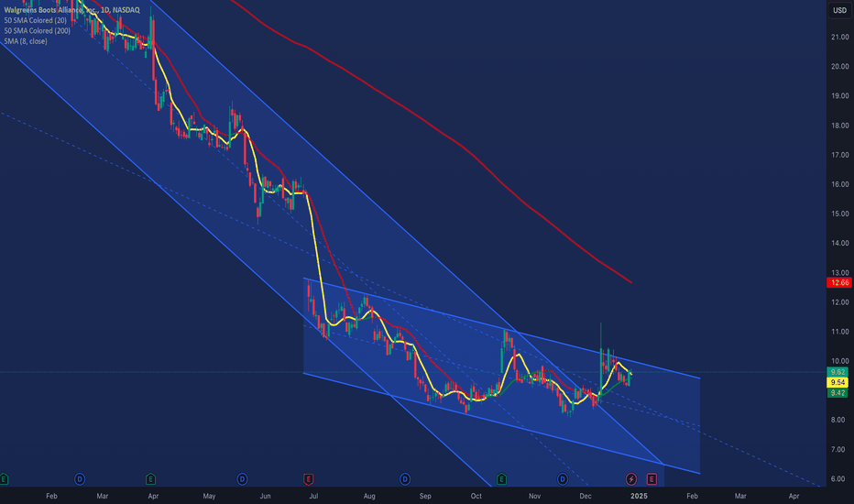Click the 18.00 price scale value

coord(840,126)
